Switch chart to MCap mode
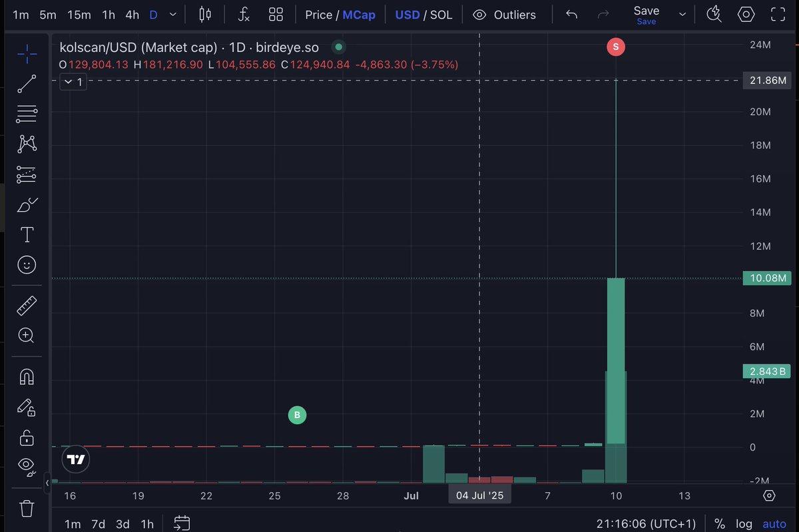The height and width of the screenshot is (532, 799). point(359,15)
